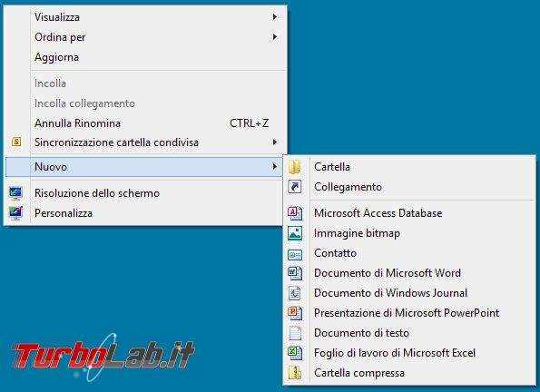Create a new Cartella
540x392 pixels.
point(409,167)
